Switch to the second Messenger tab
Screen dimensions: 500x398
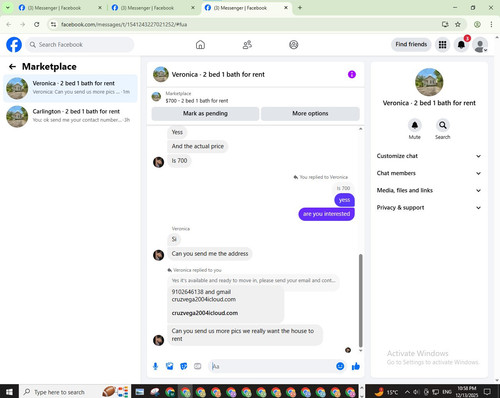click(152, 8)
